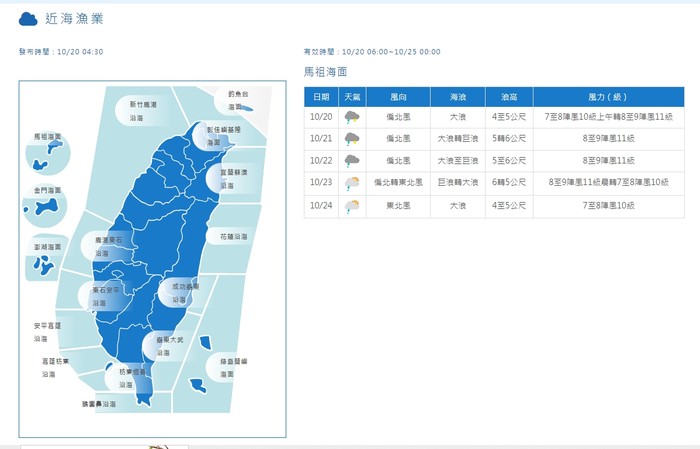Click the 10/24 partly sunny rain icon
The image size is (700, 449).
coord(352,206)
